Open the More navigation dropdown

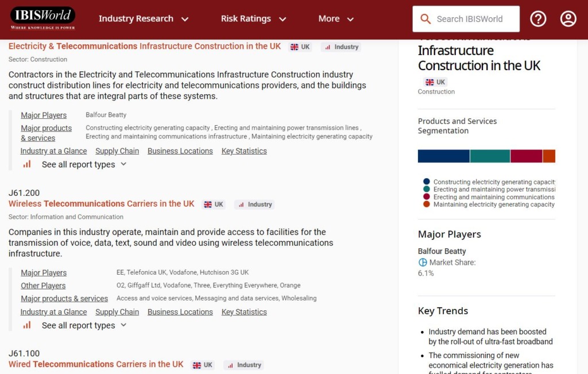click(336, 19)
